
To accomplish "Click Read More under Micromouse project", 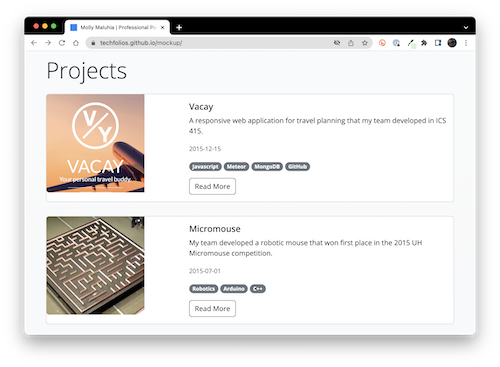I will [212, 309].
